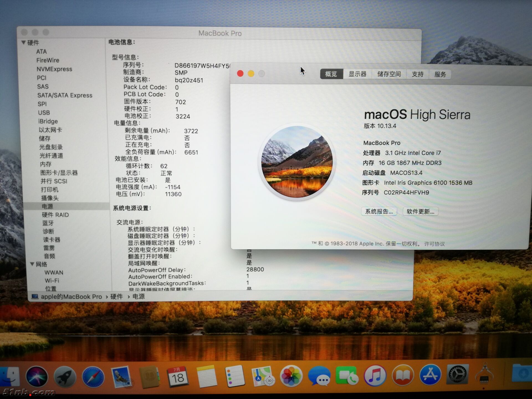Viewport: 532px width, 399px height.
Task: Open System Preferences gear icon
Action: coord(457,375)
